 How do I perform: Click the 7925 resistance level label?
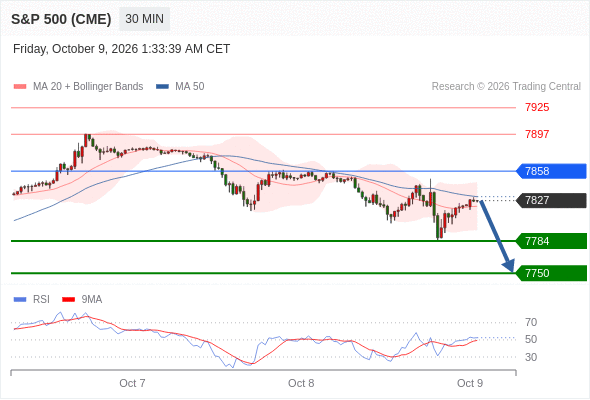[x=537, y=108]
